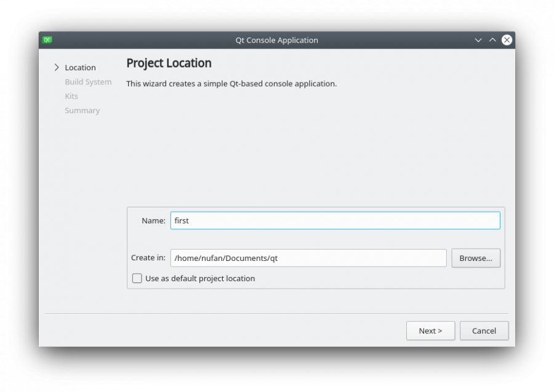Click the wizard description text
This screenshot has height=392, width=554.
231,84
